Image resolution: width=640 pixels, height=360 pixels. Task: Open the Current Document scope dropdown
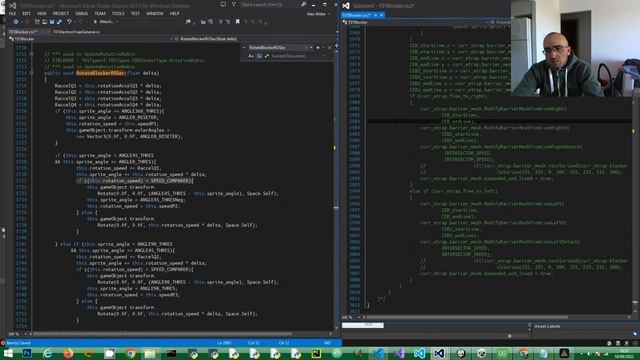[299, 56]
